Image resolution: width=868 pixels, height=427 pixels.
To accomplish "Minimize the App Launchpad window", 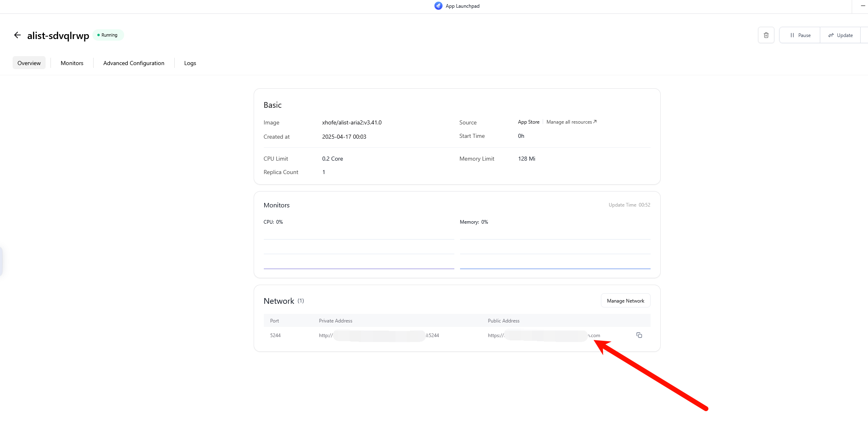I will 863,6.
